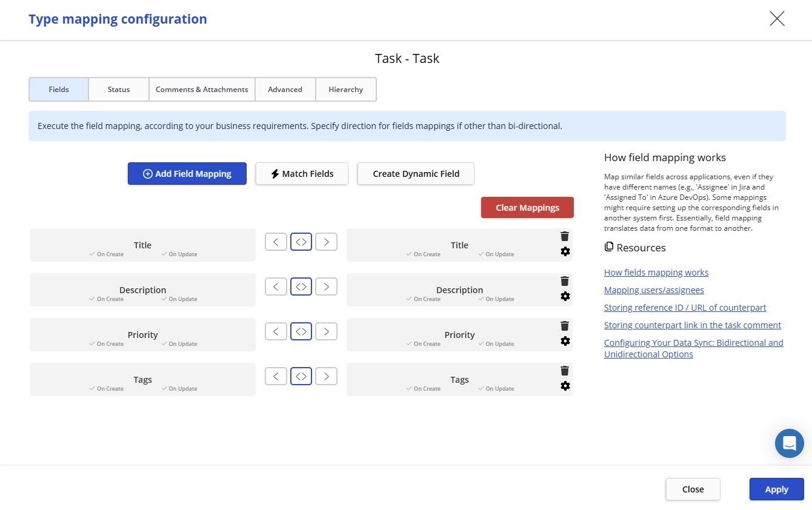The height and width of the screenshot is (510, 812).
Task: Select the left Description field box
Action: pos(142,290)
